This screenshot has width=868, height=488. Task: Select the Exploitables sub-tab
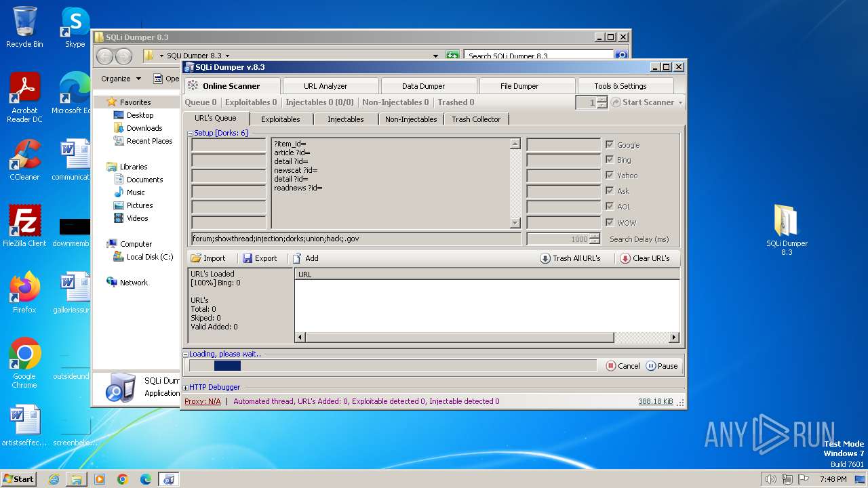point(280,119)
